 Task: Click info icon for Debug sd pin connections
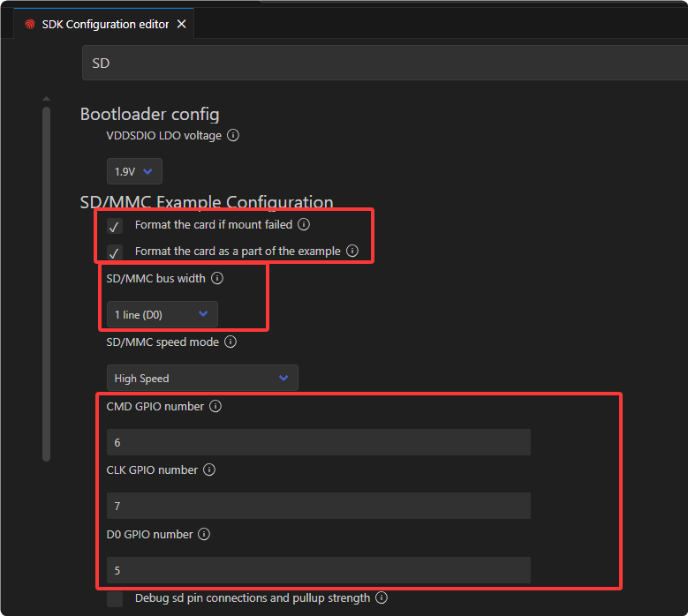(x=382, y=598)
